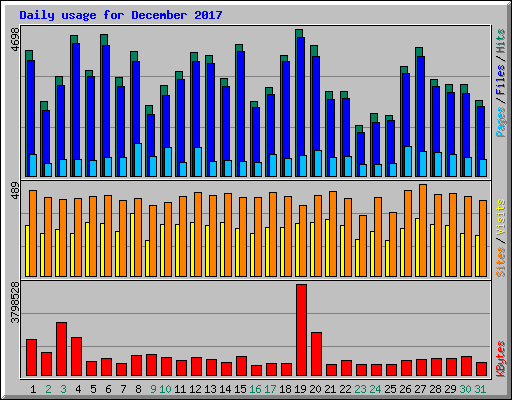The width and height of the screenshot is (512, 400).
Task: Click day label 20 on the x-axis
Action: point(315,389)
